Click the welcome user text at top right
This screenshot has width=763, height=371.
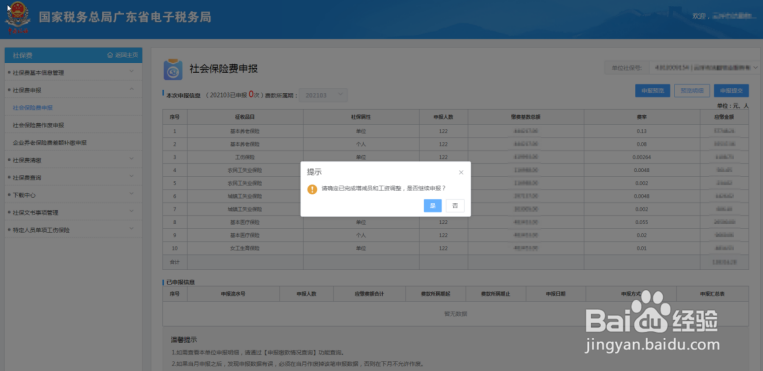click(724, 17)
